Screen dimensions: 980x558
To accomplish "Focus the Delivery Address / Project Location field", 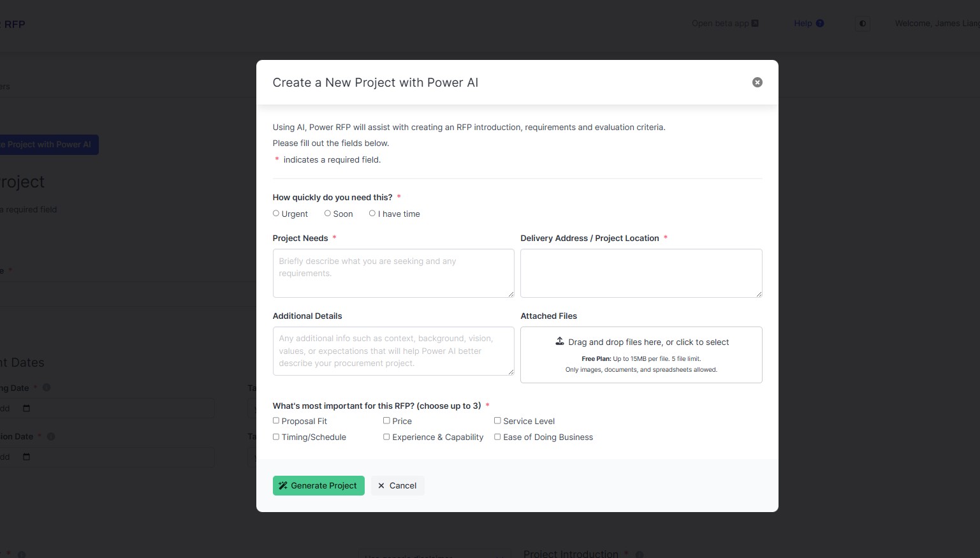I will [x=641, y=273].
